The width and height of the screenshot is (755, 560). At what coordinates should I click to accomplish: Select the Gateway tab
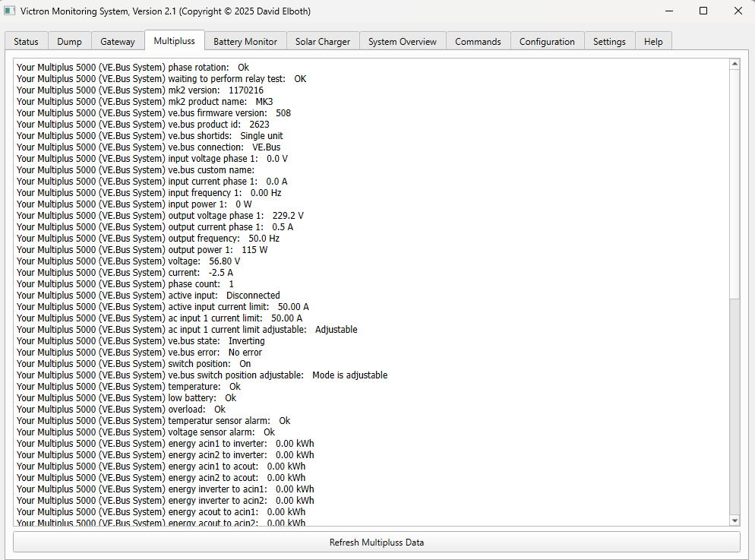(x=118, y=41)
